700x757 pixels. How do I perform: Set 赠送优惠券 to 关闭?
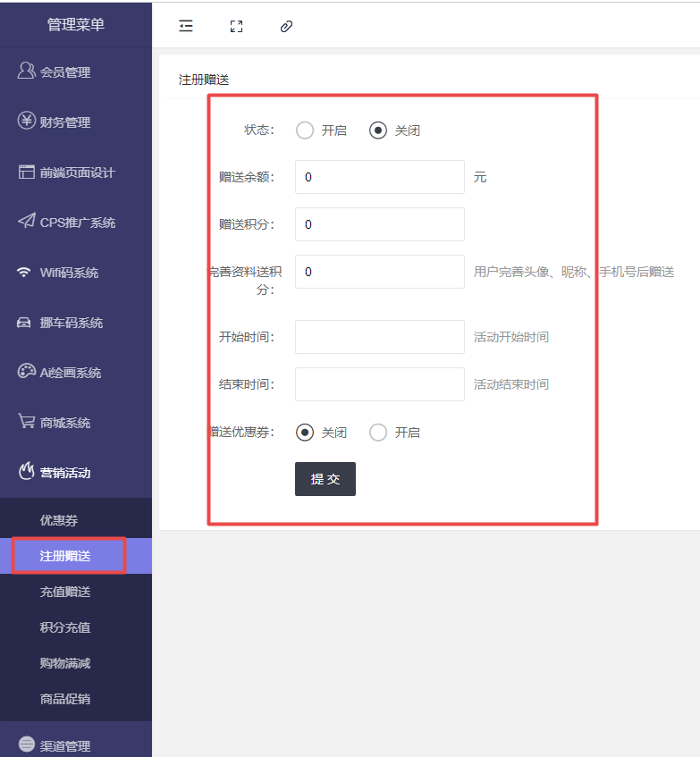click(x=305, y=432)
